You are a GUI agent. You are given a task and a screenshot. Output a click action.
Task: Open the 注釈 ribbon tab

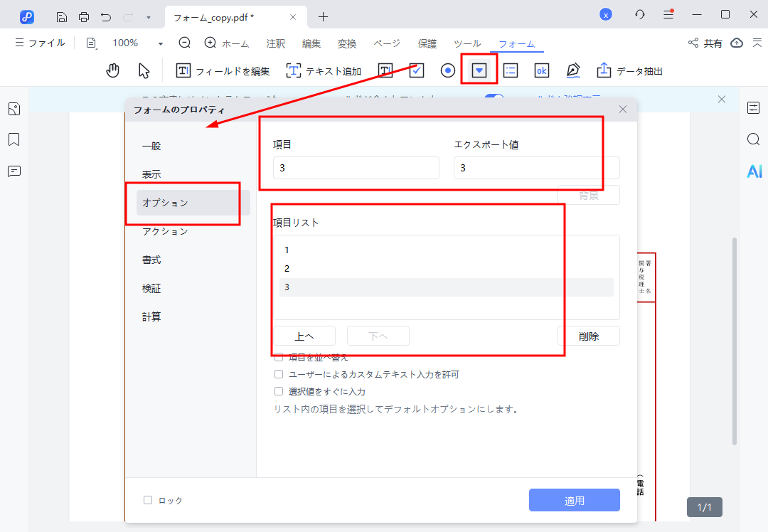click(275, 43)
